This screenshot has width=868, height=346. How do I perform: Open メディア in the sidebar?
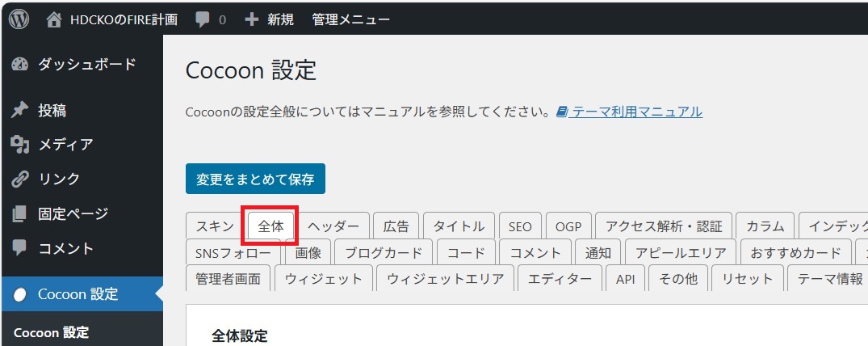pos(65,145)
